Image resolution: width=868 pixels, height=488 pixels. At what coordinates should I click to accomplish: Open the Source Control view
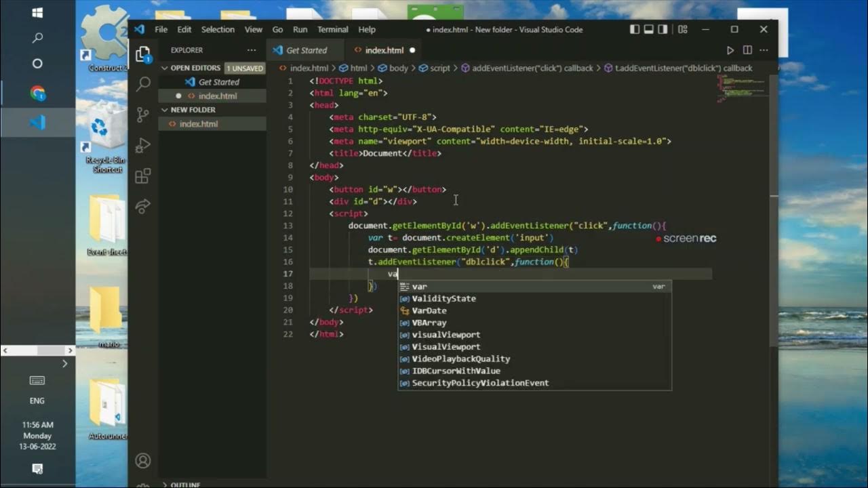(143, 115)
